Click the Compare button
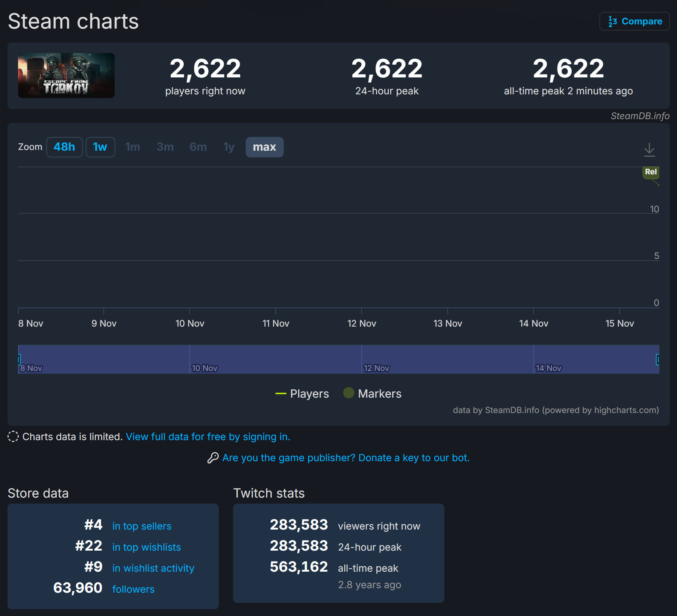This screenshot has height=616, width=677. tap(635, 21)
